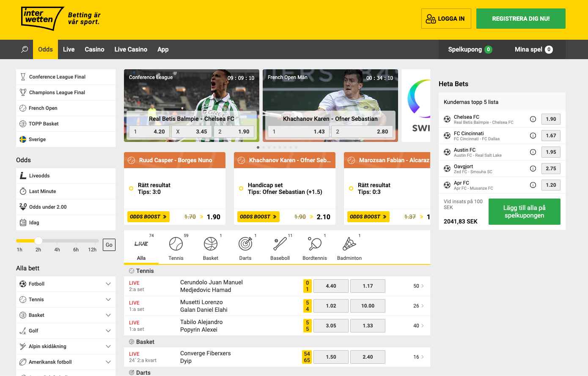Viewport: 588px width, 376px height.
Task: Open all 40 markets for Tabilo match
Action: [x=418, y=326]
